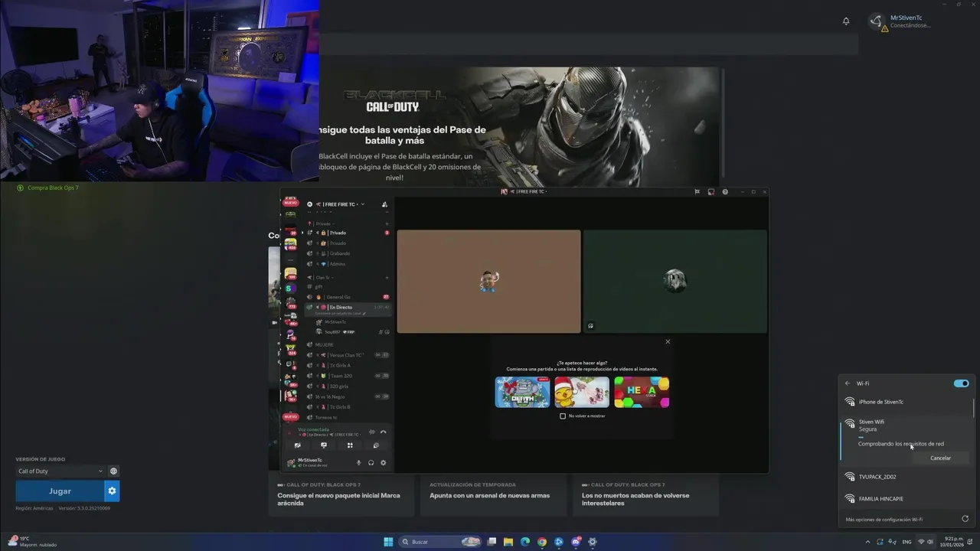Screen dimensions: 980x551
Task: Click Discord invite people icon in server header
Action: (x=384, y=204)
